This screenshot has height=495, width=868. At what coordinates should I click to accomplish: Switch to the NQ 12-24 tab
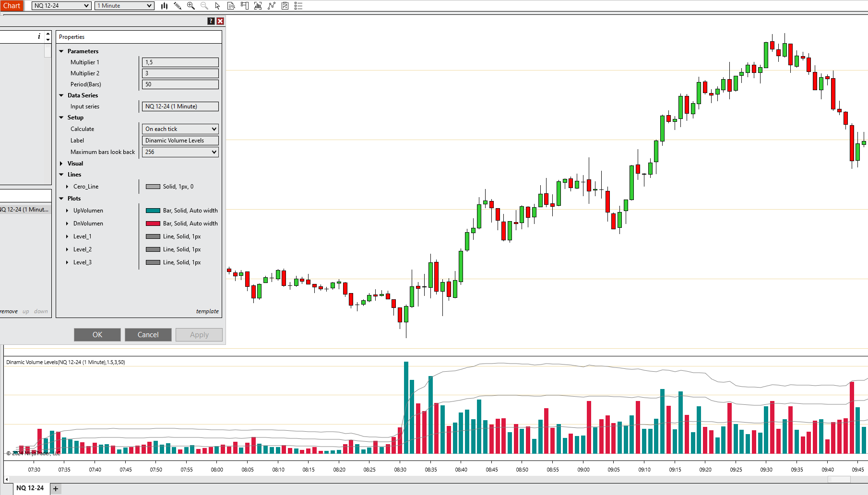click(x=30, y=488)
